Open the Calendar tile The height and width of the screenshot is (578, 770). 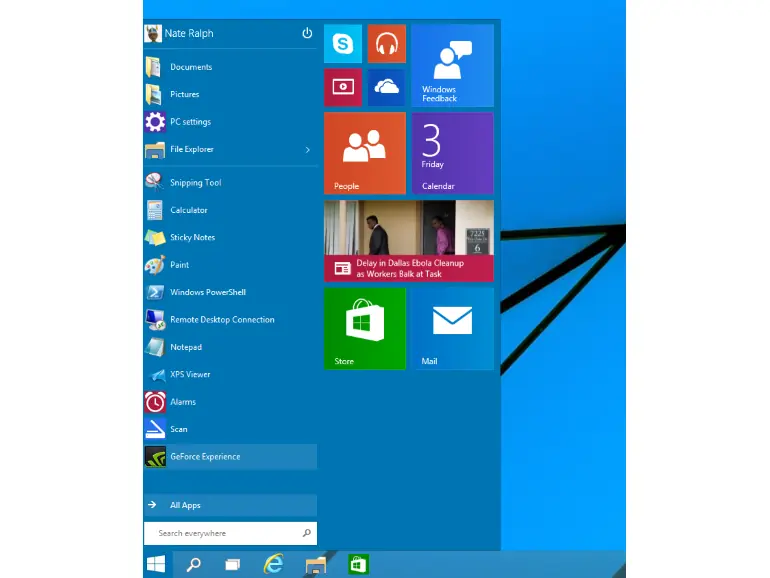point(452,153)
